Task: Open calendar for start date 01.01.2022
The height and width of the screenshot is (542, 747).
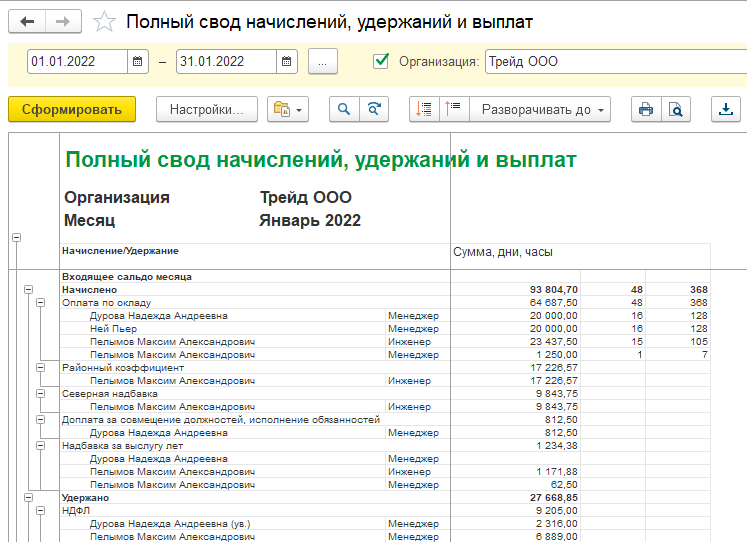Action: pos(138,62)
